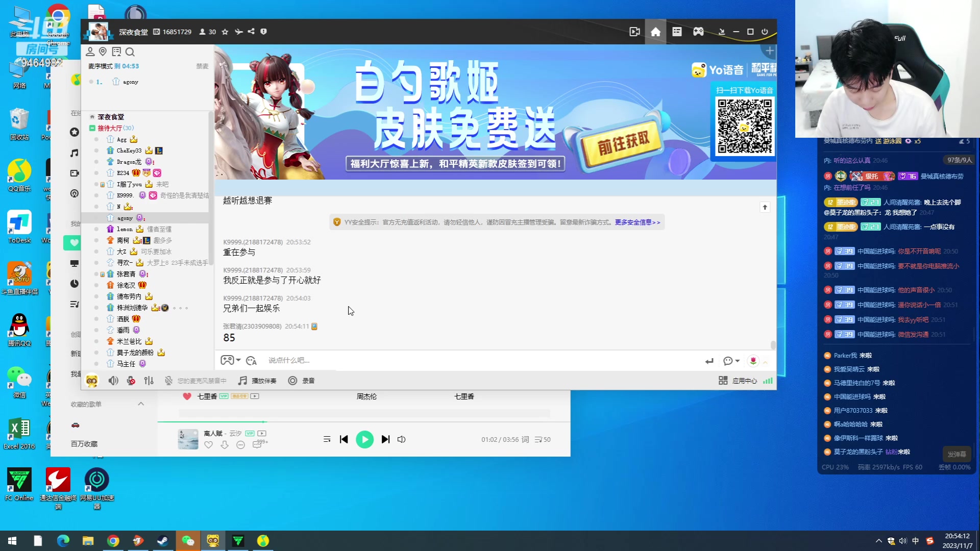
Task: Seek on the music progress bar
Action: pyautogui.click(x=363, y=422)
